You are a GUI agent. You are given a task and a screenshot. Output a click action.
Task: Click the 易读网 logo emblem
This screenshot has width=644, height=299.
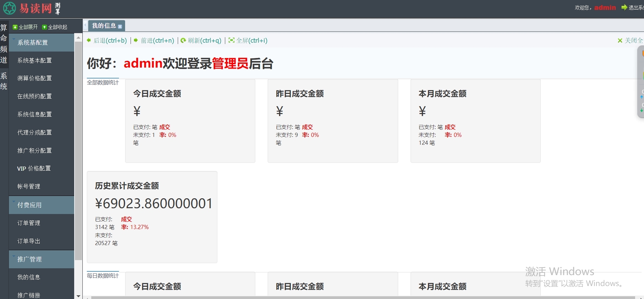pos(9,8)
